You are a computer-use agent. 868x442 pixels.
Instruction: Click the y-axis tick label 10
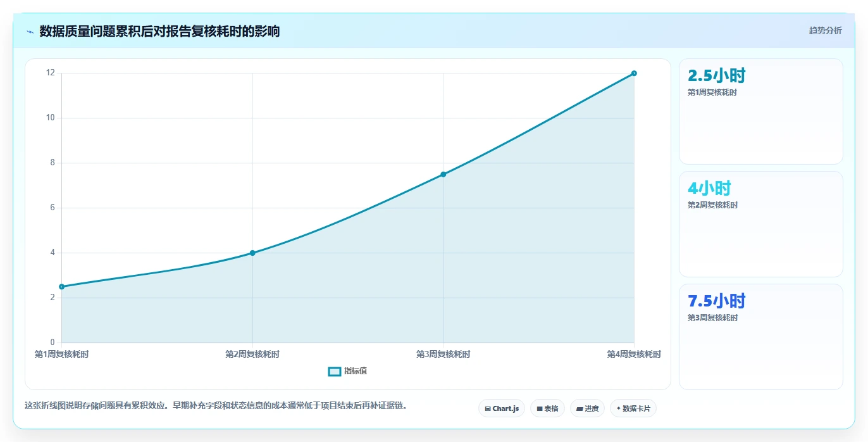pos(51,118)
